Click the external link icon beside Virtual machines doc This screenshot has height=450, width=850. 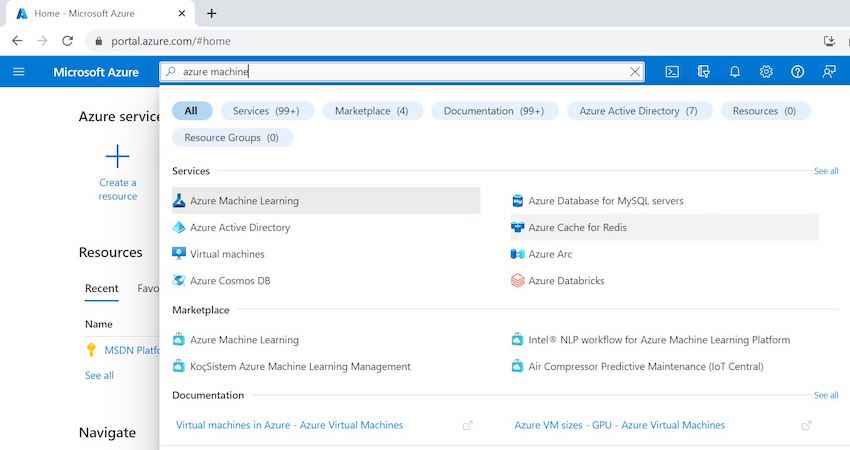point(468,426)
